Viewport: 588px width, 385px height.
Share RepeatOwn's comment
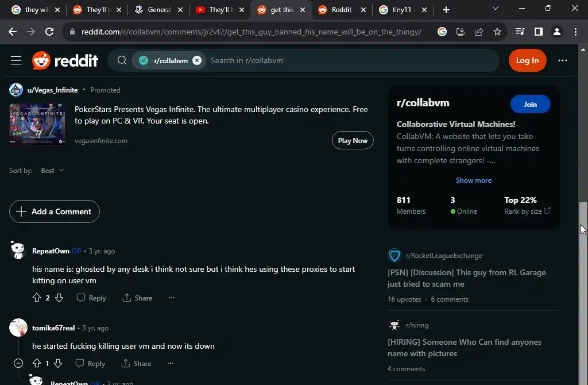(x=137, y=298)
